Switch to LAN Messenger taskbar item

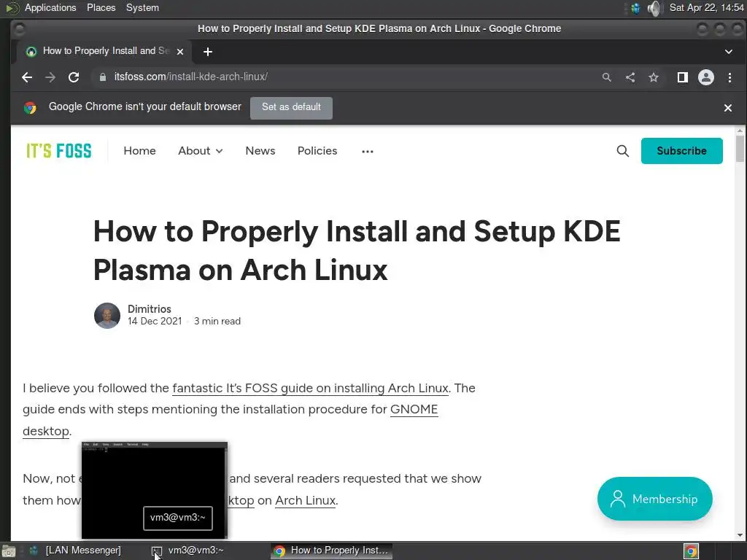[x=75, y=551]
